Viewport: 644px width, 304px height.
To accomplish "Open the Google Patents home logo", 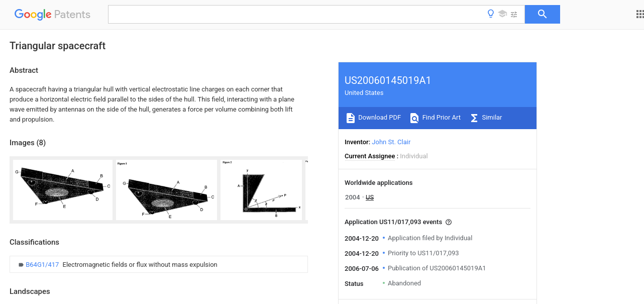I will [x=52, y=14].
